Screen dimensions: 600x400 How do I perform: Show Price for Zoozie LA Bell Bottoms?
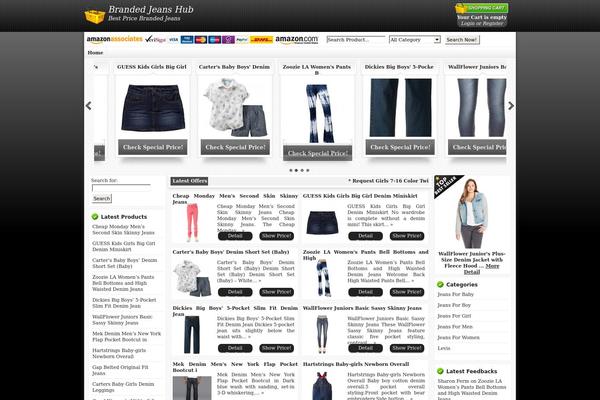407,292
